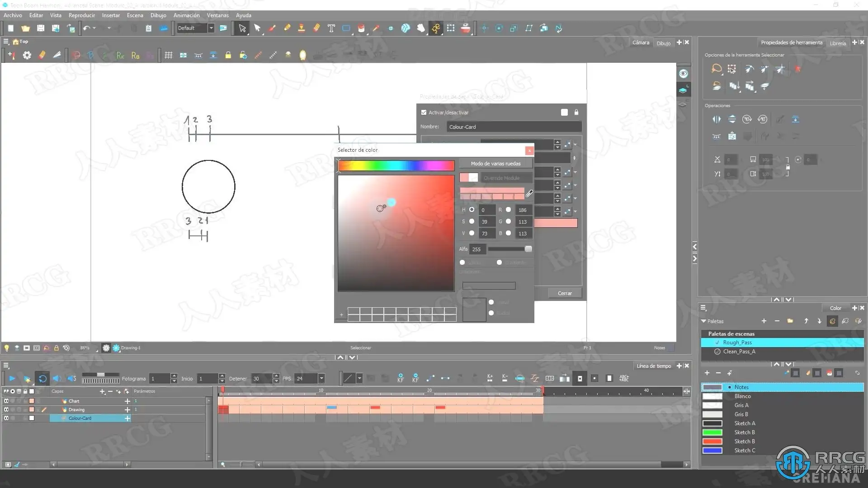Screen dimensions: 868x488
Task: Click the timeline play button
Action: coord(12,379)
